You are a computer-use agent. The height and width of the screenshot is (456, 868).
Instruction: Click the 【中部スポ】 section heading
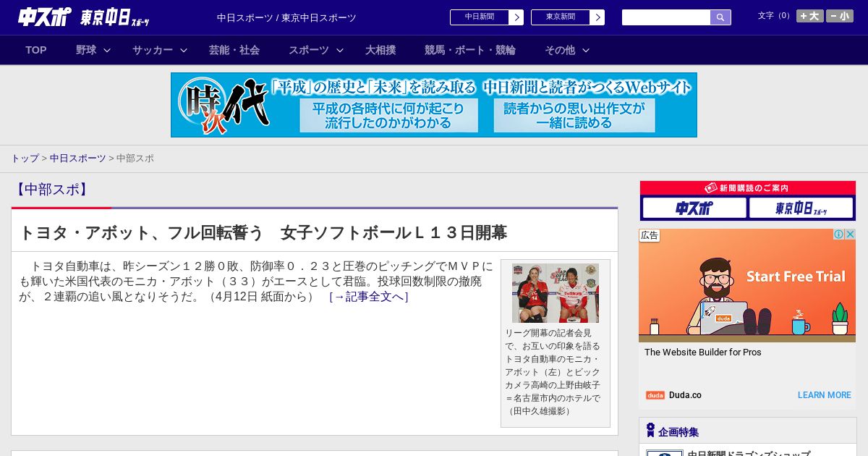tap(52, 190)
